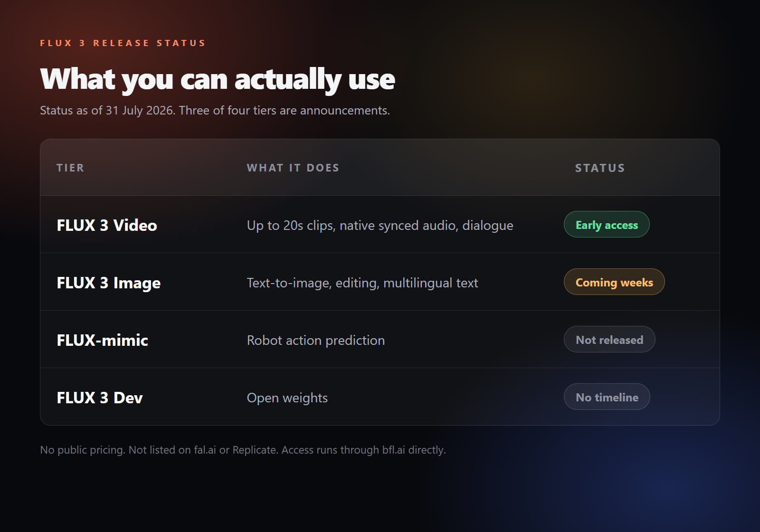Click the Text-to-image, editing, multilingual text description
This screenshot has width=760, height=532.
click(362, 283)
